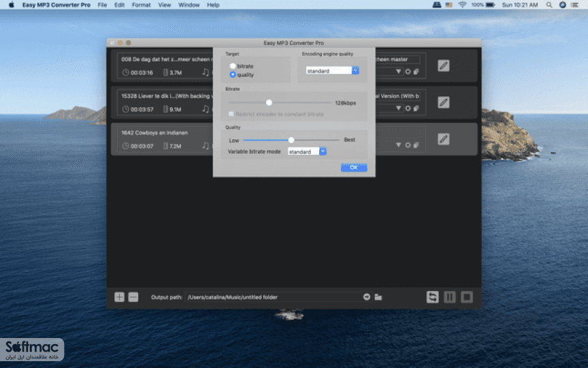Click the menu bar clock Sun 10:21 AM
This screenshot has width=588, height=368.
coord(520,5)
